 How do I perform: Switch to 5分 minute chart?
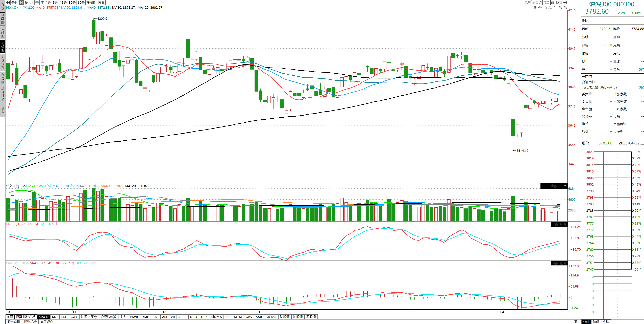(55, 3)
